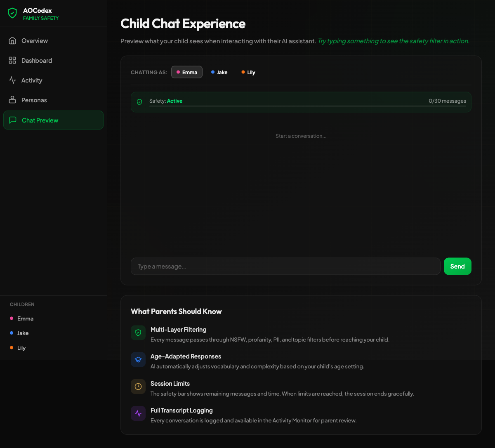Click the shield icon in Safety bar
Image resolution: width=495 pixels, height=448 pixels.
(x=139, y=102)
